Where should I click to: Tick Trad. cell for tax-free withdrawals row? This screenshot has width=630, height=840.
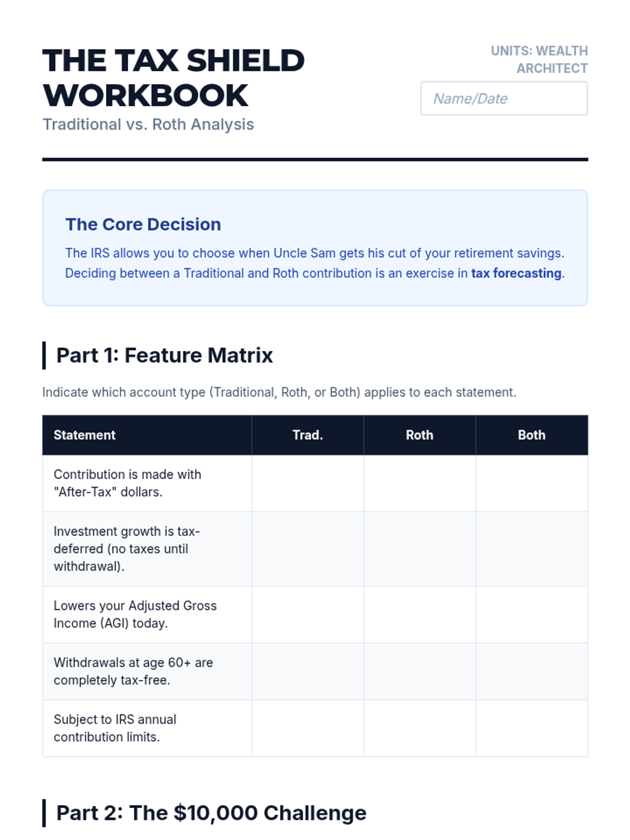coord(308,671)
